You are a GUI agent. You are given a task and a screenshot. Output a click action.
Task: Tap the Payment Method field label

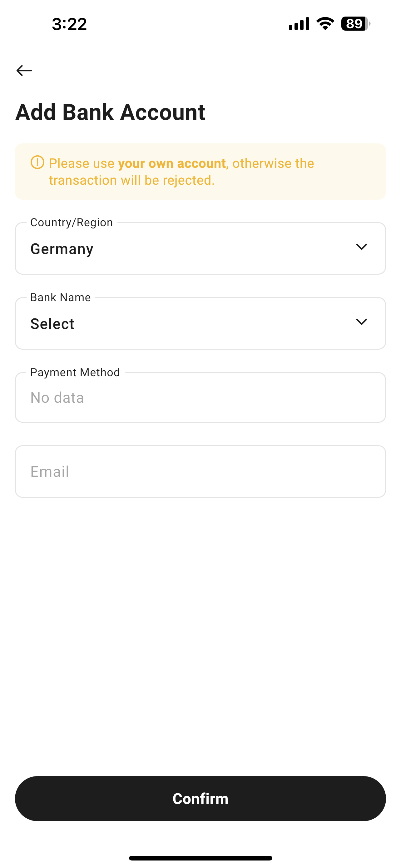75,372
